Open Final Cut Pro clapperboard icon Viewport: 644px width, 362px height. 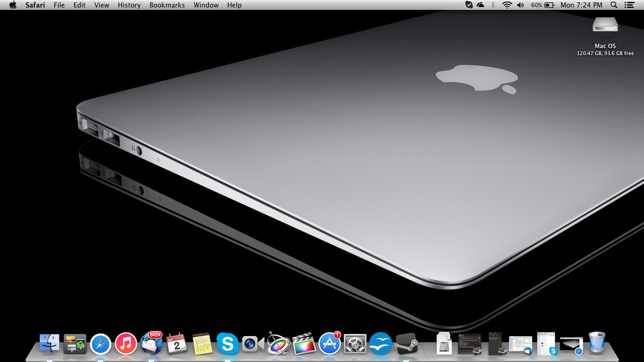click(304, 344)
